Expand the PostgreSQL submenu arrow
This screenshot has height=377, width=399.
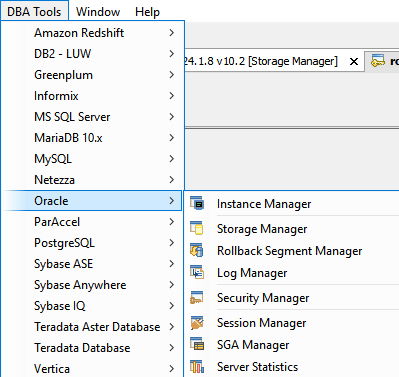pos(172,243)
